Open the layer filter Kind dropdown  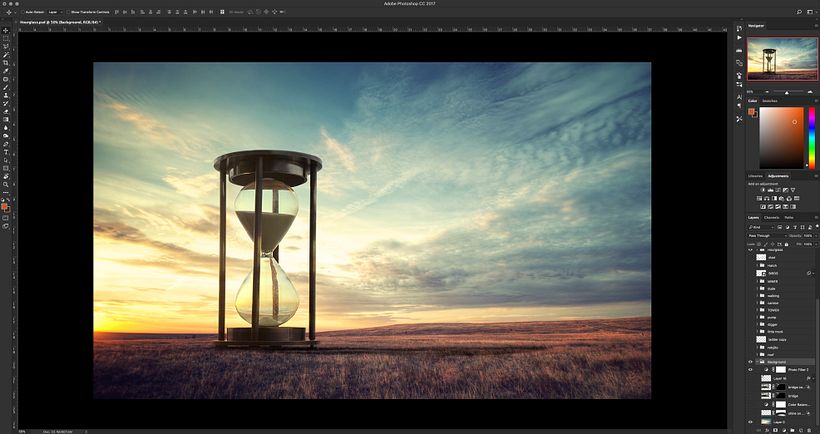coord(761,227)
